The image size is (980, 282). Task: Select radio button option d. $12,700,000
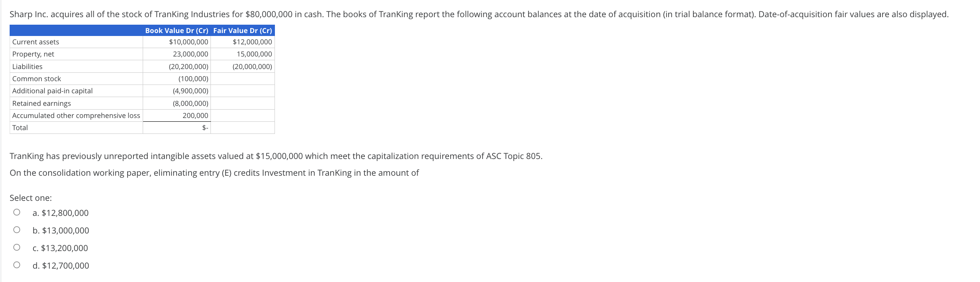click(17, 264)
